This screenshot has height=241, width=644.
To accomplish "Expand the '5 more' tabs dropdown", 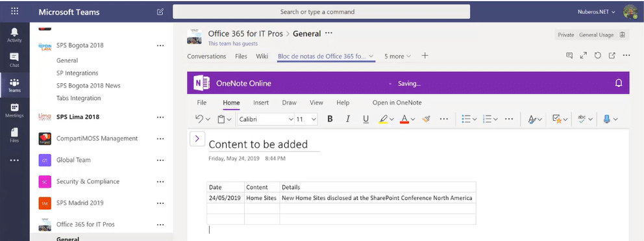I will pyautogui.click(x=397, y=57).
